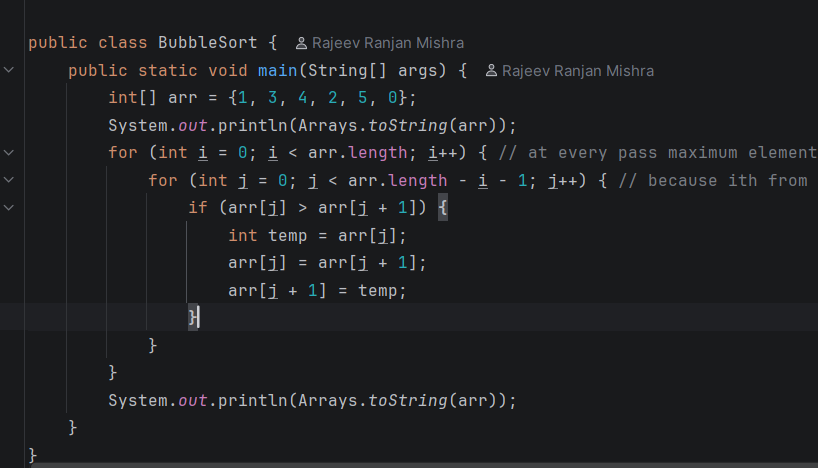Click 'arr[j] = arr[j + 1];' line
Image resolution: width=818 pixels, height=468 pixels.
pyautogui.click(x=327, y=263)
